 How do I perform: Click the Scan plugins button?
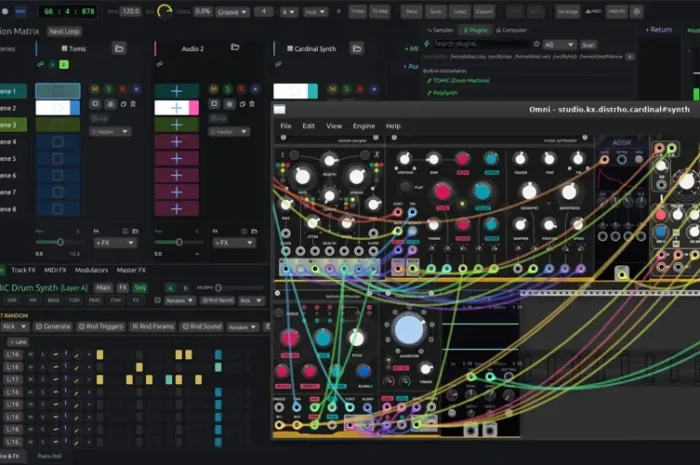click(x=588, y=45)
